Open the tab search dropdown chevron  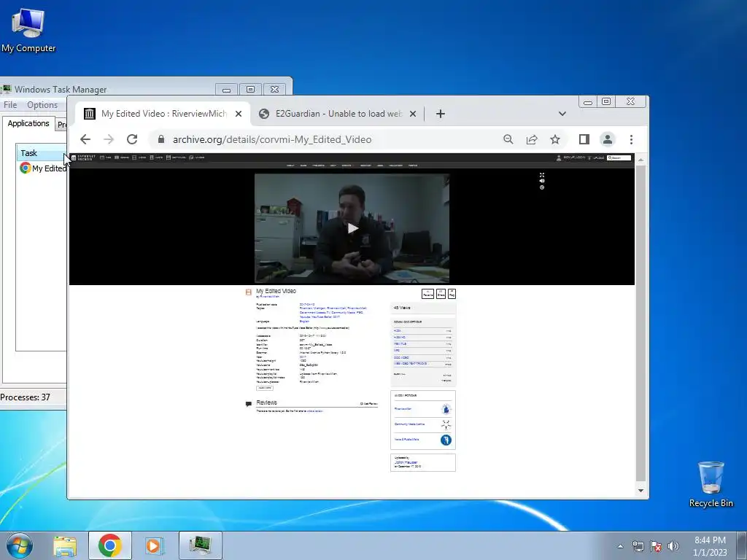click(562, 114)
